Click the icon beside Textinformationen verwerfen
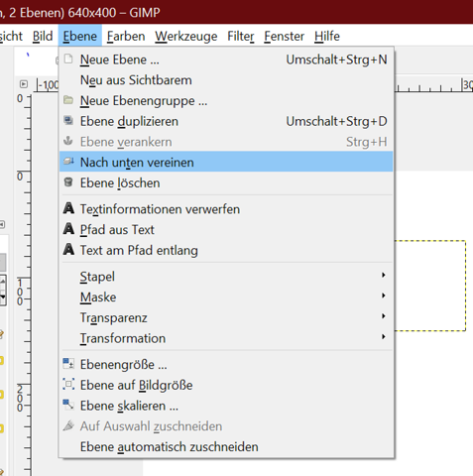The image size is (473, 476). pyautogui.click(x=68, y=208)
